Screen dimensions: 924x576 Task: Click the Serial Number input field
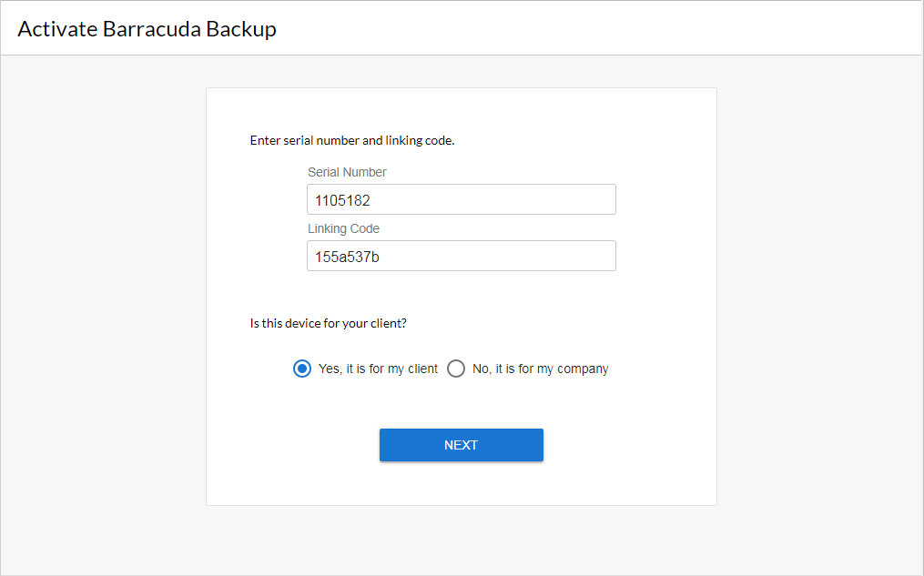[461, 199]
